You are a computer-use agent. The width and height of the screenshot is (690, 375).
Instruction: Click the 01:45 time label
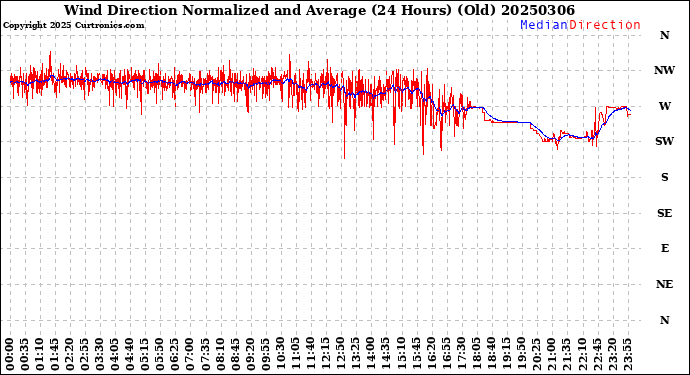coord(55,354)
